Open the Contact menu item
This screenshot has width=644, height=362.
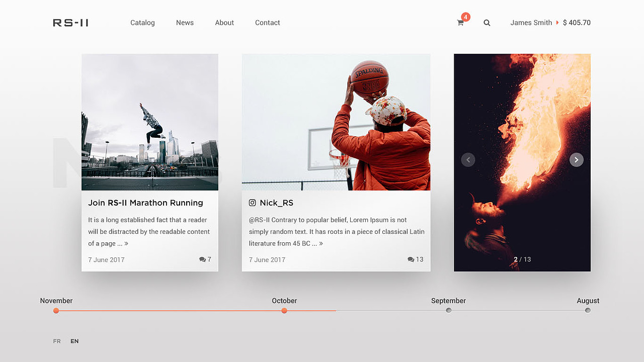(x=268, y=23)
